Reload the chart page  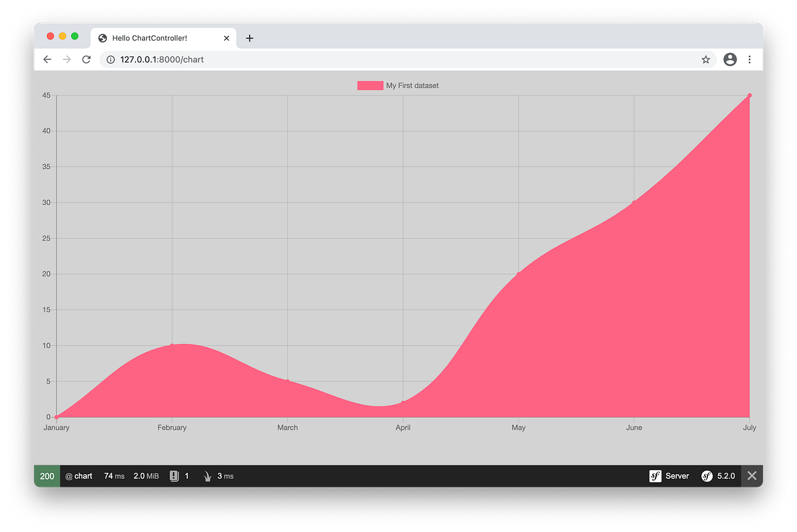tap(86, 59)
